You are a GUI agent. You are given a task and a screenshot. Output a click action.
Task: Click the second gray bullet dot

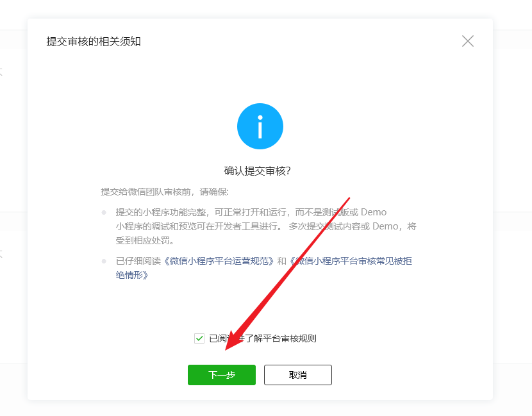[x=104, y=261]
